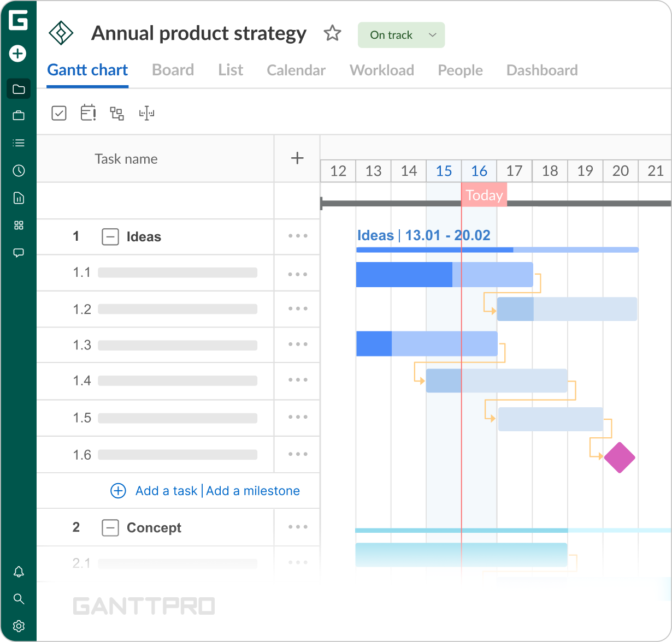Screen dimensions: 672x642
Task: Click the Add a task link
Action: (166, 491)
